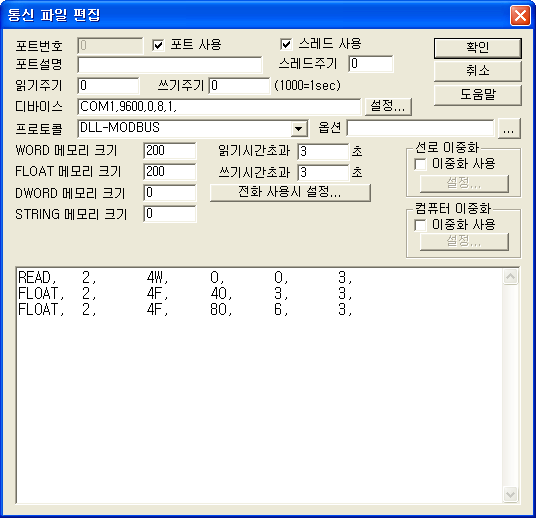The width and height of the screenshot is (536, 518).
Task: Click the scroll up arrow in list
Action: click(510, 277)
